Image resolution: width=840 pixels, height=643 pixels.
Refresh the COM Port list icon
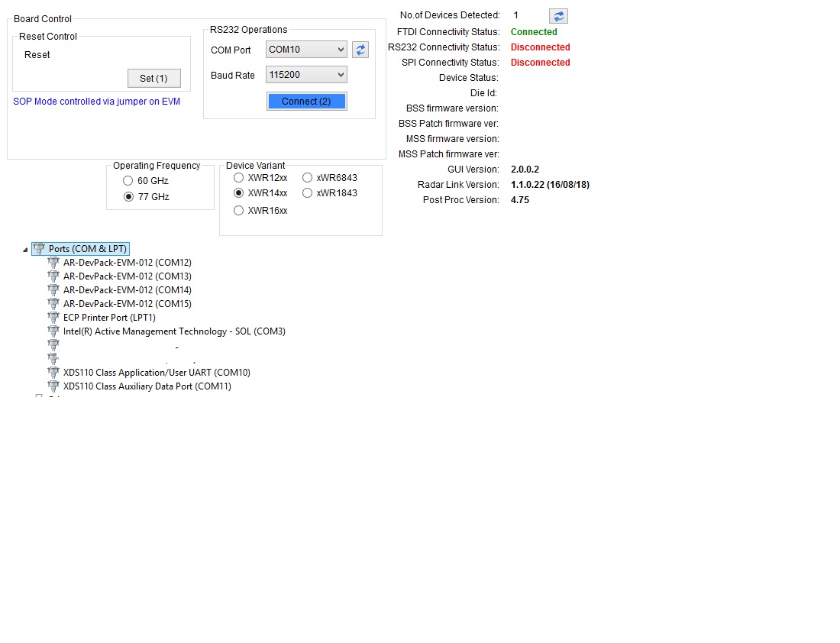tap(360, 50)
